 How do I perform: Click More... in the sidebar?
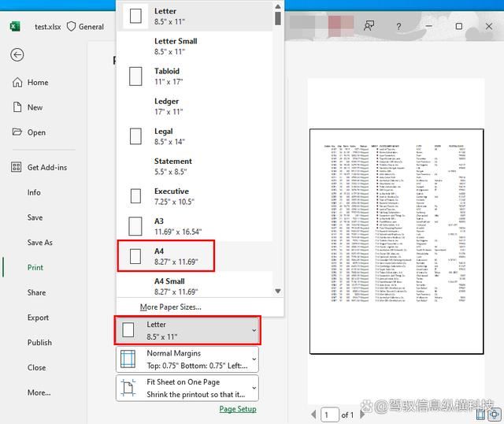tap(39, 392)
